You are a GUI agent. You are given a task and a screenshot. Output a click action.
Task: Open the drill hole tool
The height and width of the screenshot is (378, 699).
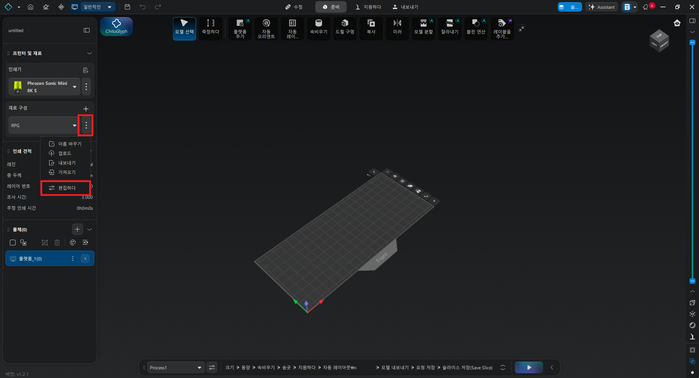click(345, 28)
